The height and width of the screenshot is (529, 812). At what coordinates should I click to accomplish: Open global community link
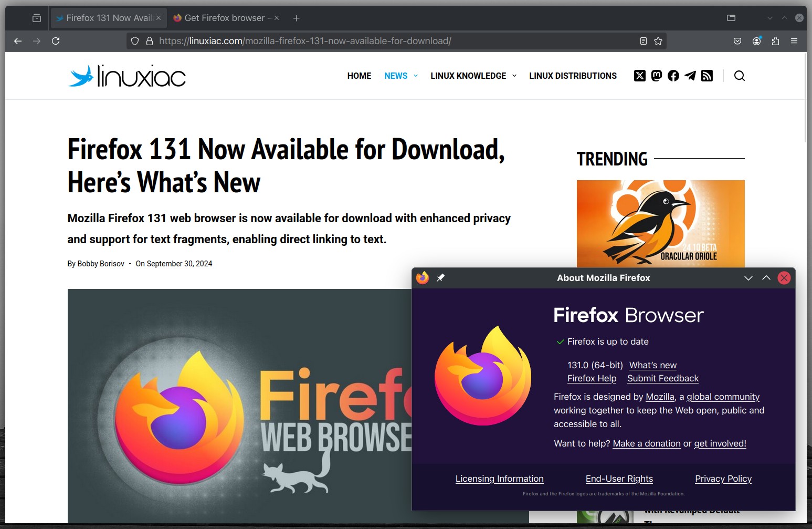click(x=723, y=397)
